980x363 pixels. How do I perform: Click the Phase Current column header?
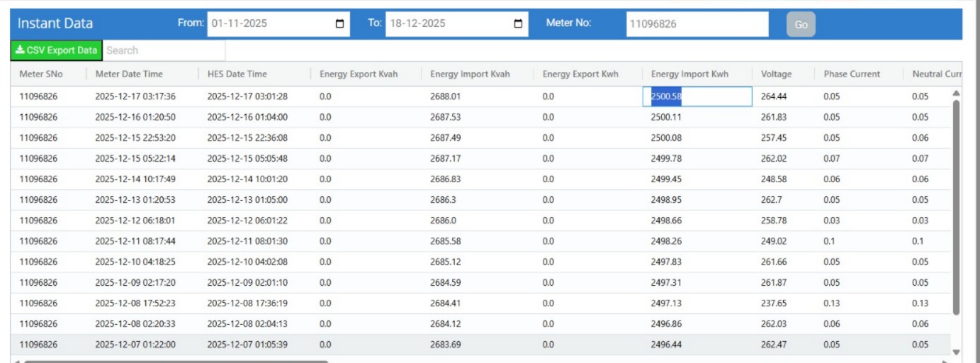coord(852,74)
